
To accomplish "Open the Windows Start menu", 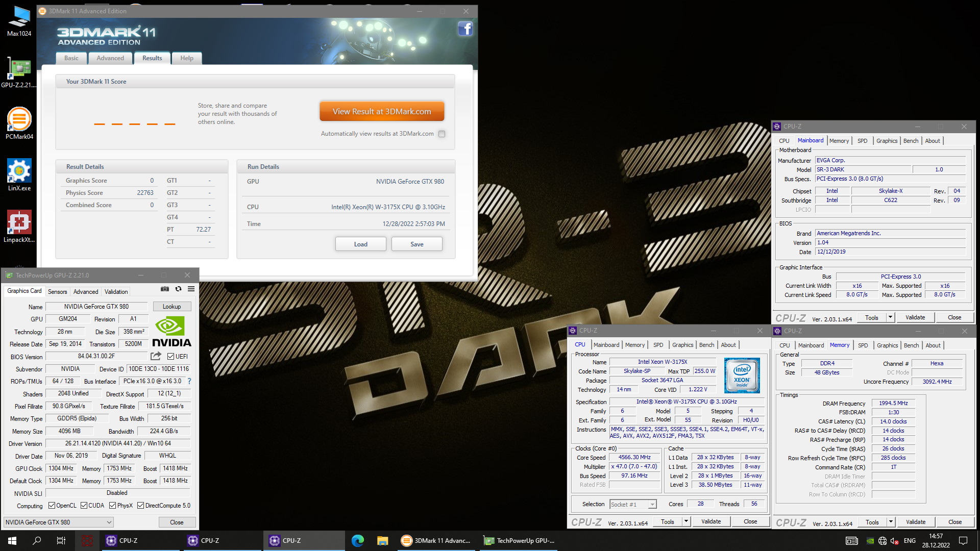I will click(x=12, y=541).
